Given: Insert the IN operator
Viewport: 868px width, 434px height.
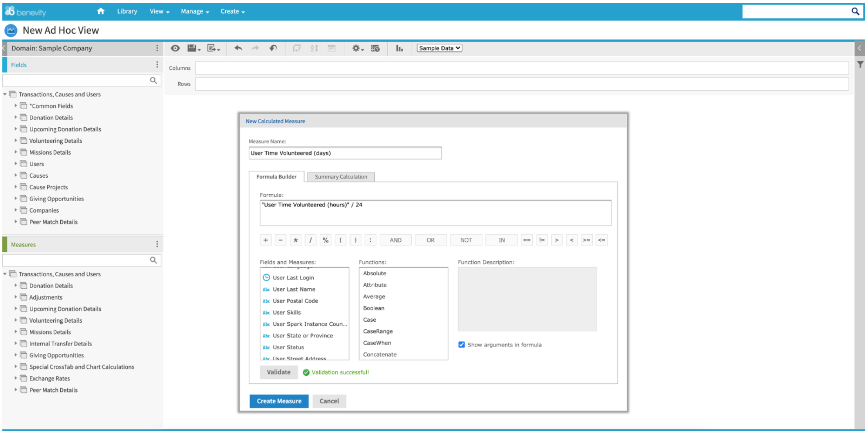Looking at the screenshot, I should click(501, 240).
